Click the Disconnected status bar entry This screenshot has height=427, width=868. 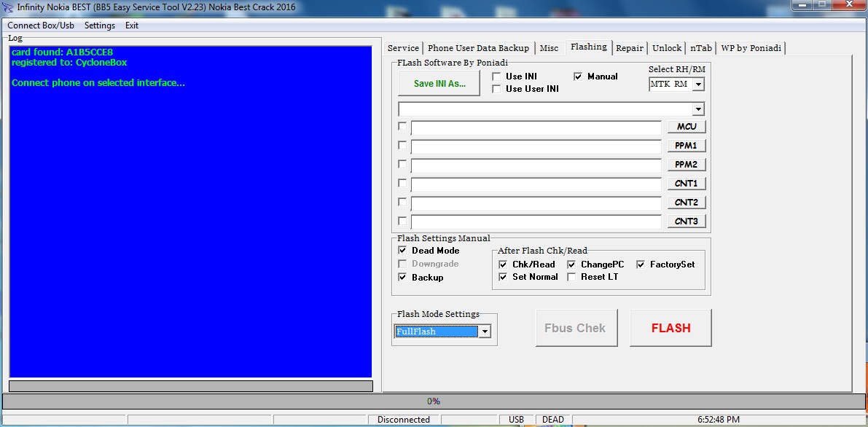click(404, 420)
